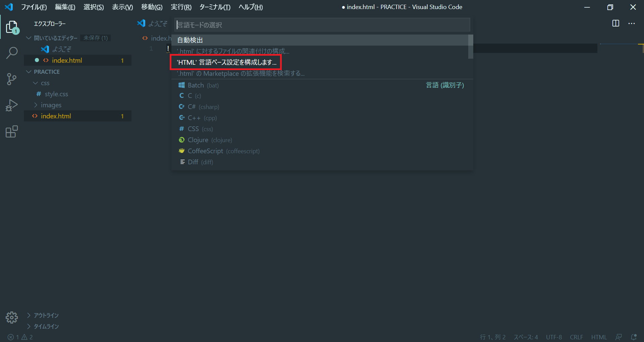644x342 pixels.
Task: Open the editor more actions ellipsis
Action: [x=632, y=23]
